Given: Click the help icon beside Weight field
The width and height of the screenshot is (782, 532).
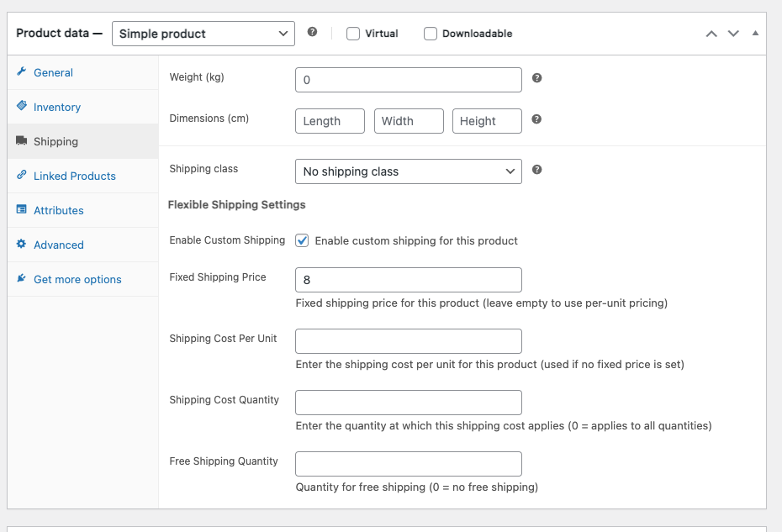Looking at the screenshot, I should [537, 78].
